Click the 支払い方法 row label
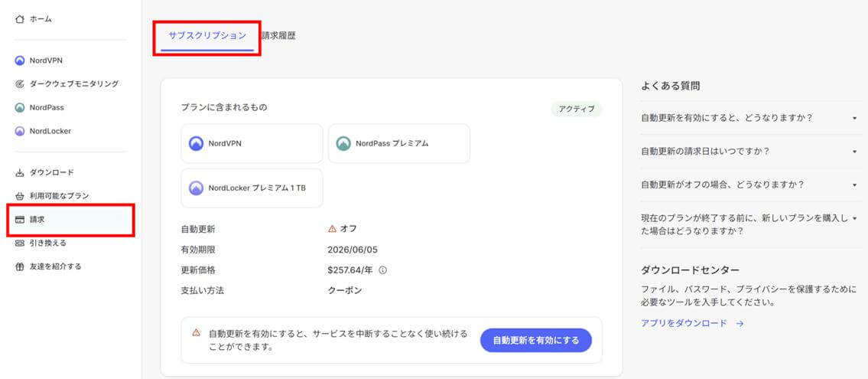 [203, 290]
